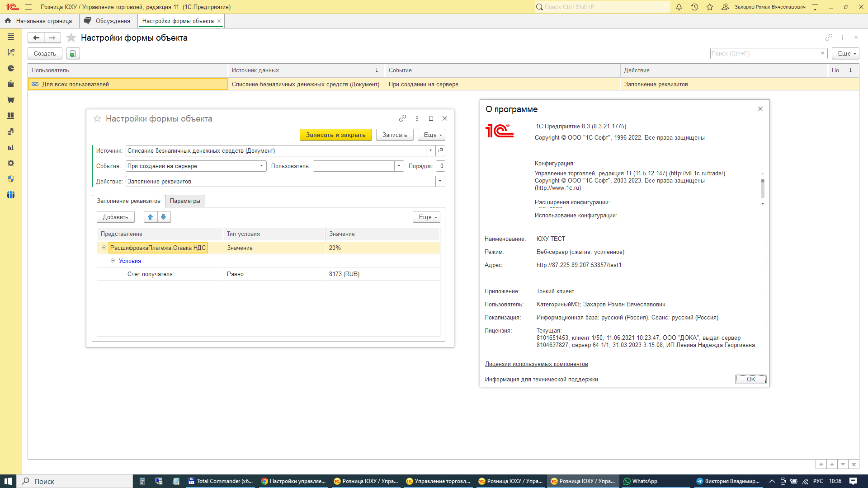This screenshot has width=868, height=488.
Task: Click РУС language indicator in tray
Action: point(818,481)
